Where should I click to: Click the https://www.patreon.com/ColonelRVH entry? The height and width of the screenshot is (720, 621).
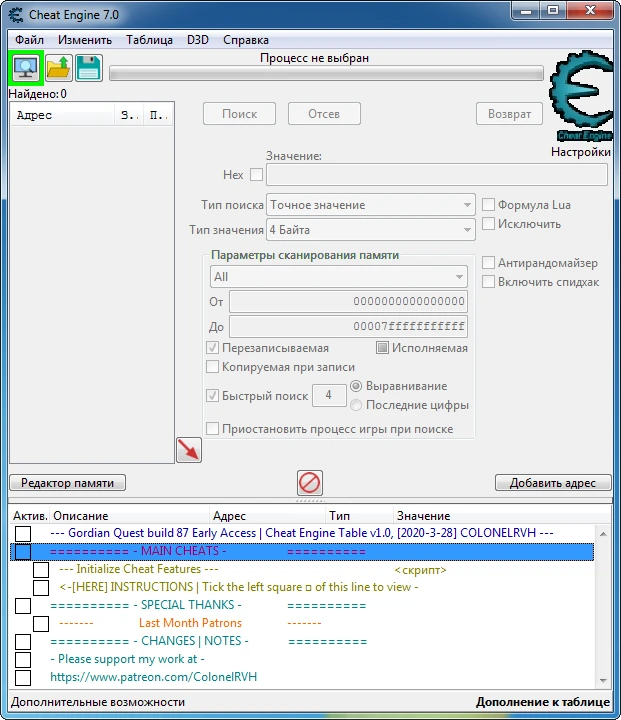coord(153,677)
